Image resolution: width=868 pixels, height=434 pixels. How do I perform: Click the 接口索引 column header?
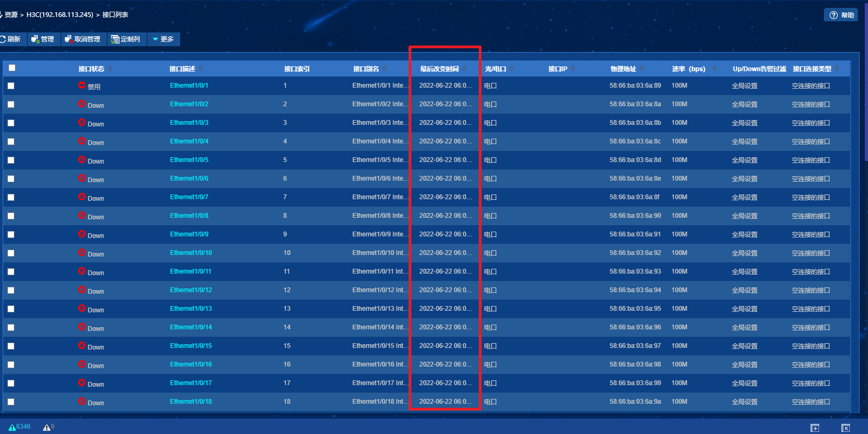(297, 69)
